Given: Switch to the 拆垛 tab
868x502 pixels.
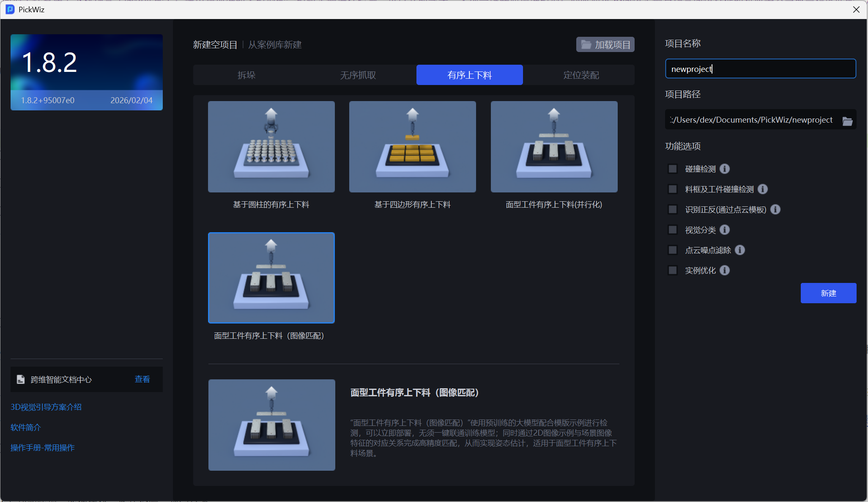Looking at the screenshot, I should click(x=246, y=75).
